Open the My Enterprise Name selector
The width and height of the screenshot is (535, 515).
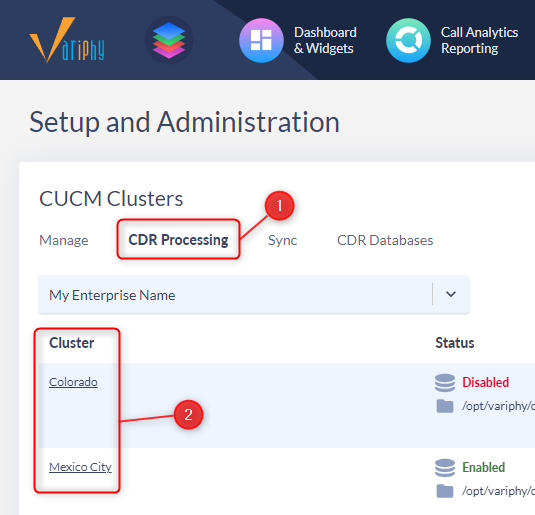pyautogui.click(x=254, y=295)
